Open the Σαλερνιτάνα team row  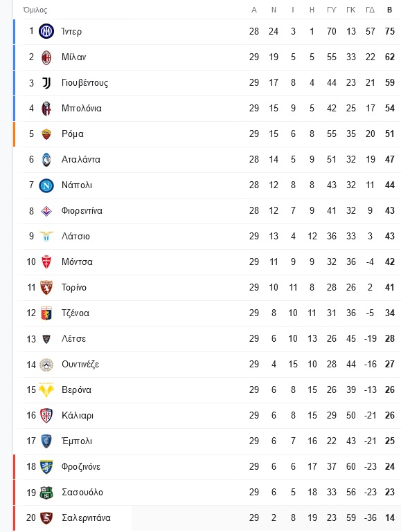(207, 517)
